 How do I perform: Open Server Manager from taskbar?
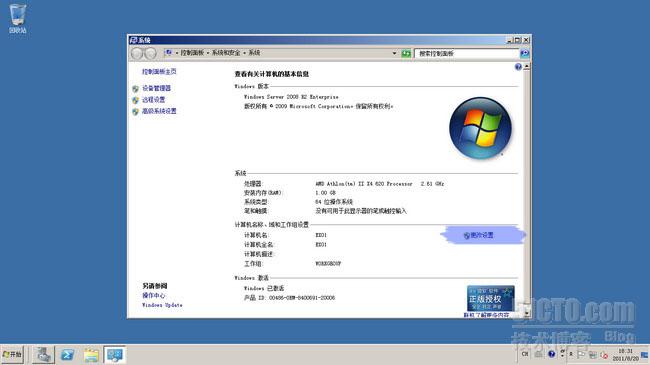pos(44,355)
